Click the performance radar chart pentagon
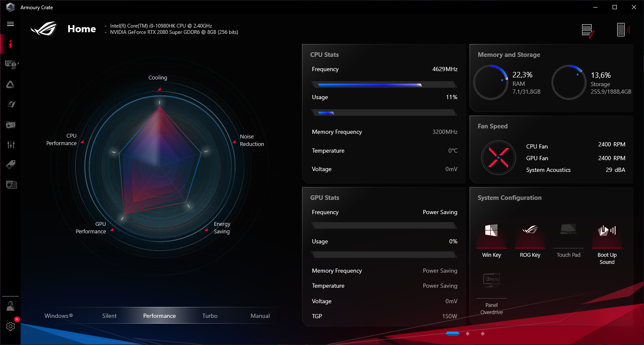644x345 pixels. (160, 161)
